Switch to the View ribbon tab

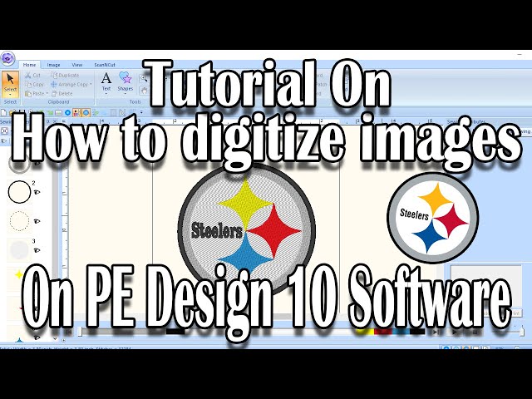(77, 65)
